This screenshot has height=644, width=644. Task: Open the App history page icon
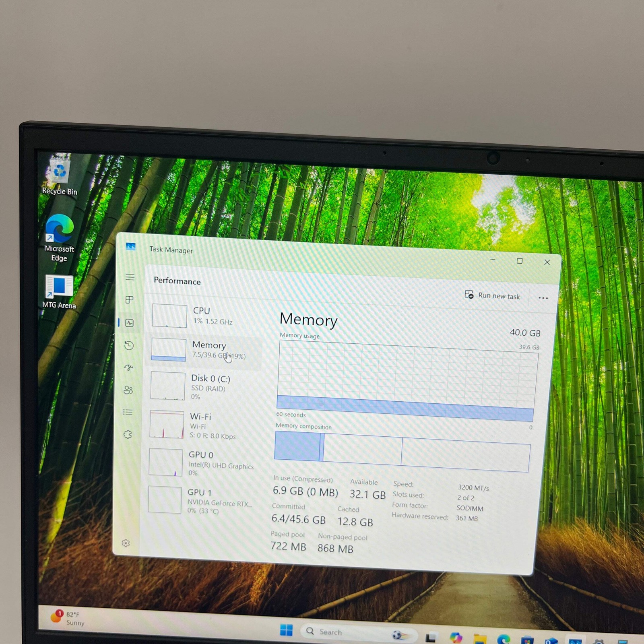[x=129, y=345]
